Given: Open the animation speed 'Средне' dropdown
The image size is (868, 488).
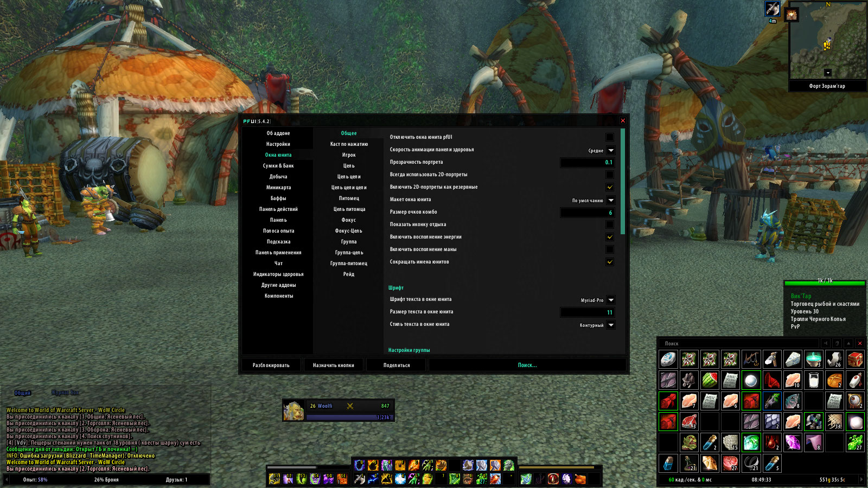Looking at the screenshot, I should pyautogui.click(x=611, y=151).
